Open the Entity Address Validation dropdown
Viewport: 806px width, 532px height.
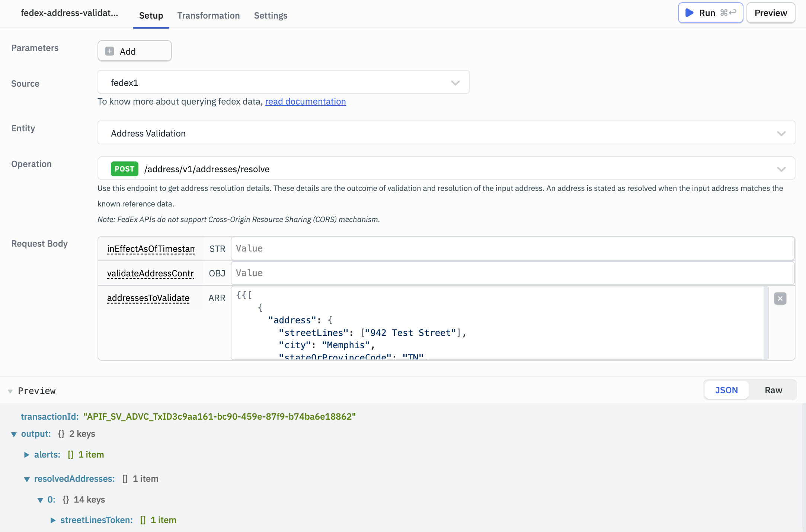click(x=781, y=133)
